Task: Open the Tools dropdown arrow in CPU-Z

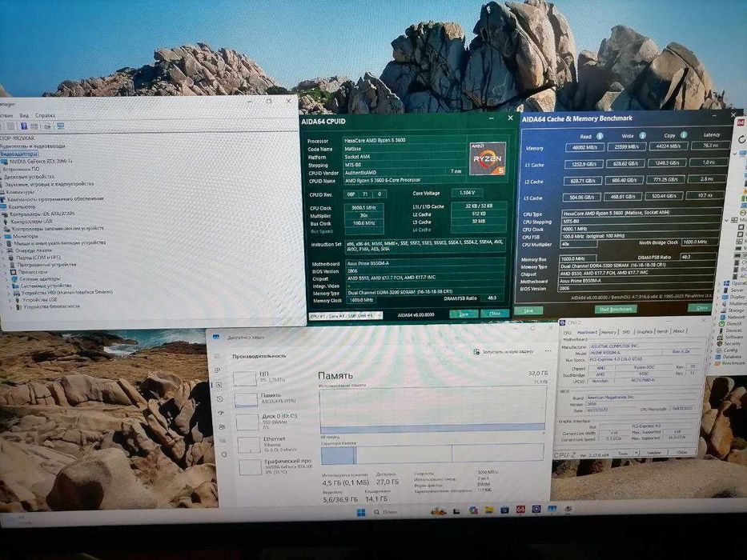Action: point(635,453)
